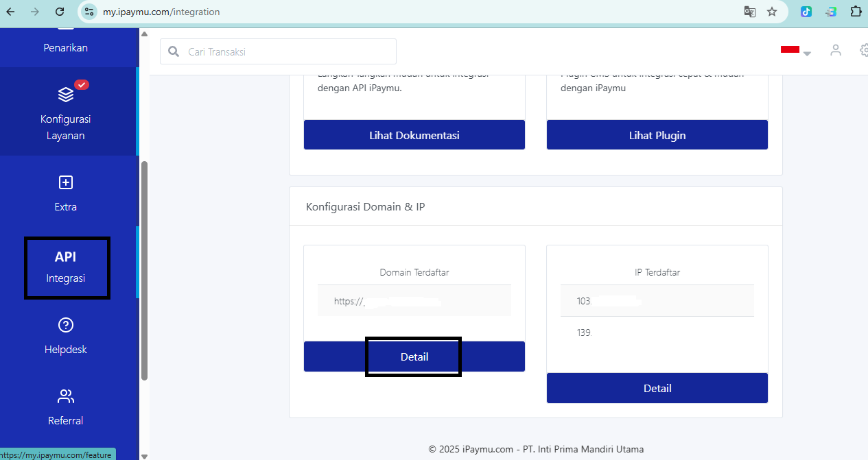Click the registered domain row starting https://
The image size is (868, 460).
coord(414,301)
